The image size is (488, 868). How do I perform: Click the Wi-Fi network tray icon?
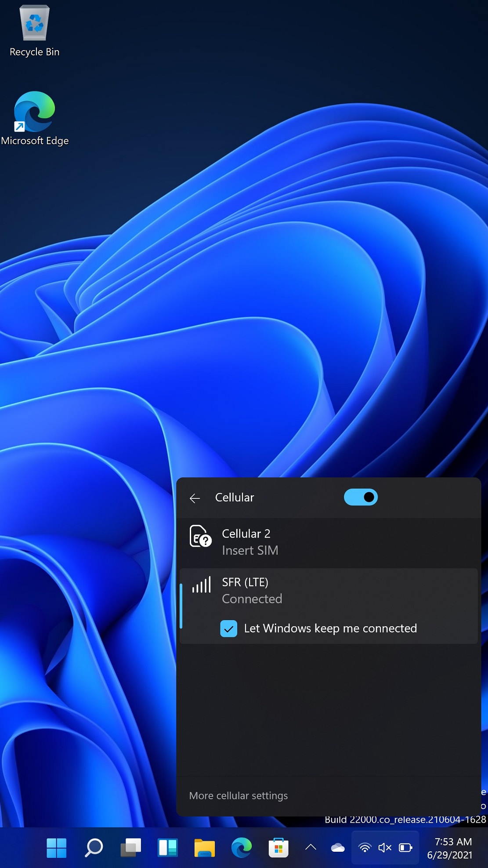coord(365,848)
